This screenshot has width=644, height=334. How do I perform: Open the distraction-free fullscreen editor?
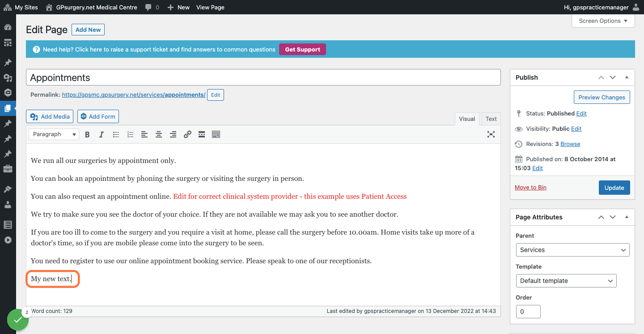click(491, 134)
